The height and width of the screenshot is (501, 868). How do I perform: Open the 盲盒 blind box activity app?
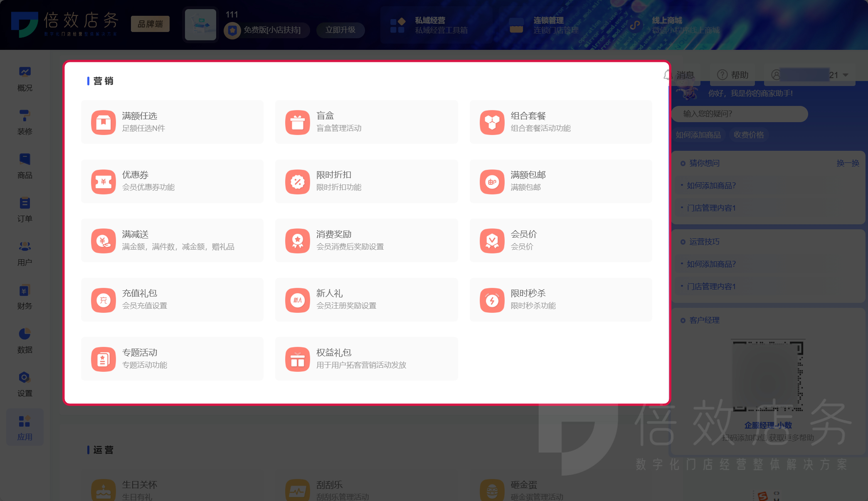tap(366, 122)
